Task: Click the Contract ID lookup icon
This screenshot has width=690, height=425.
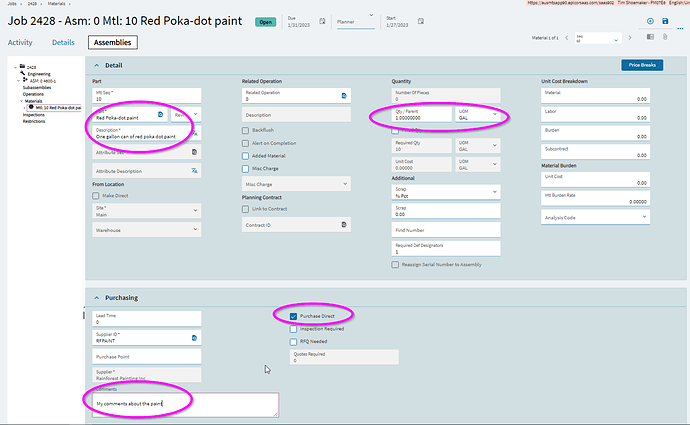Action: 344,224
